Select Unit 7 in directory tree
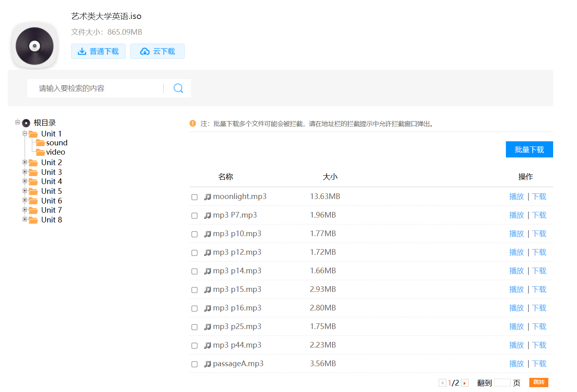The width and height of the screenshot is (577, 392). (x=51, y=210)
